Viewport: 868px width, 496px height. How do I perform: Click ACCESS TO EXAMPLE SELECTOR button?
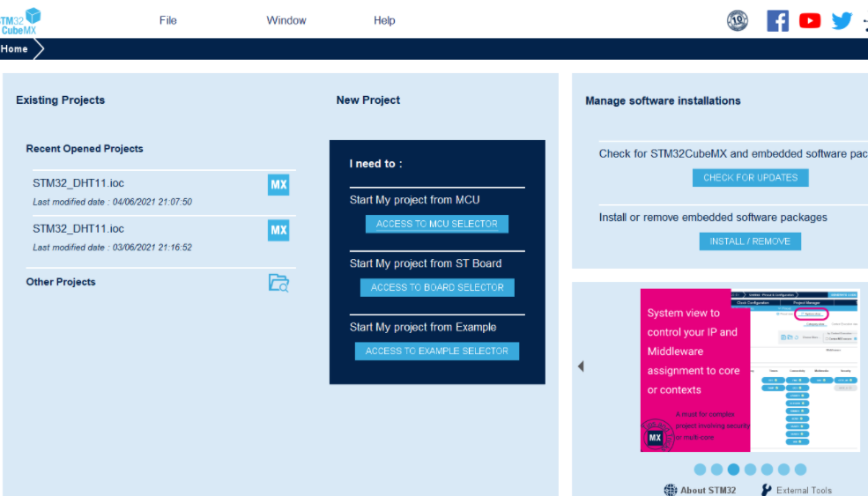pyautogui.click(x=437, y=351)
